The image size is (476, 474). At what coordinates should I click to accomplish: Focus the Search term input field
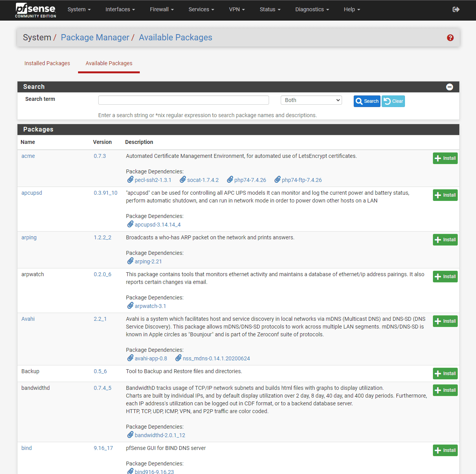pos(184,100)
